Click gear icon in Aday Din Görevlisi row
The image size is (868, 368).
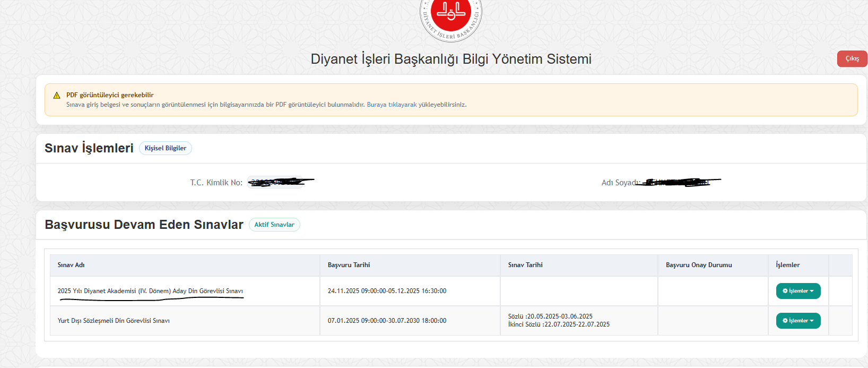pyautogui.click(x=785, y=291)
